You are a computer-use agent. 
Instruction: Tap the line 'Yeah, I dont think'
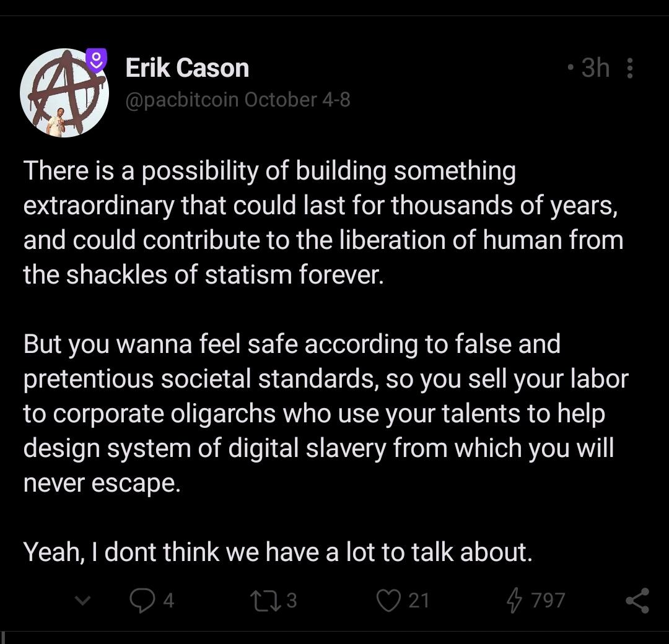[x=278, y=552]
